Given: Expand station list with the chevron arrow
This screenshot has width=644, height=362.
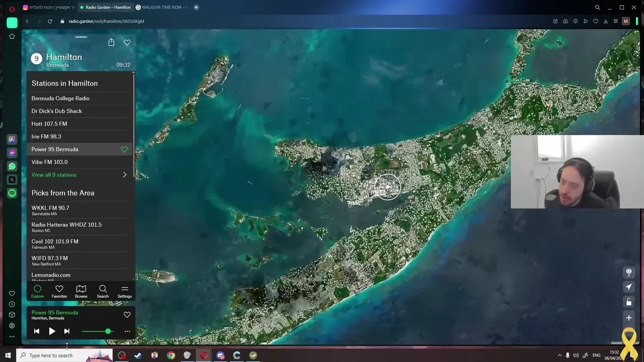Looking at the screenshot, I should (x=125, y=175).
